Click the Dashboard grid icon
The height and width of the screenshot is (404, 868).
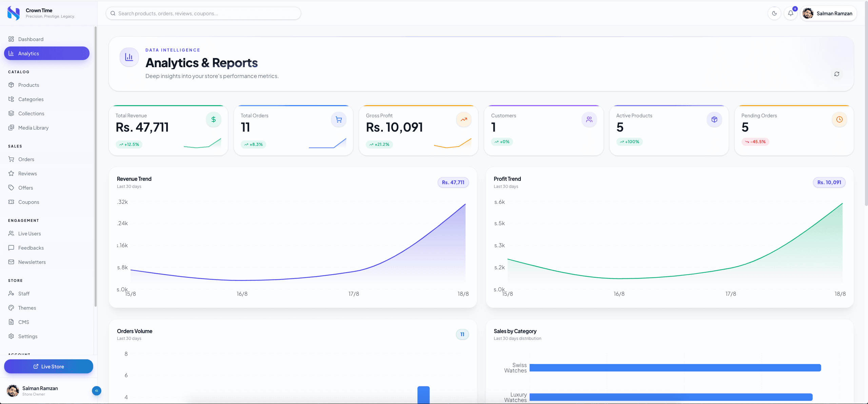pos(11,39)
